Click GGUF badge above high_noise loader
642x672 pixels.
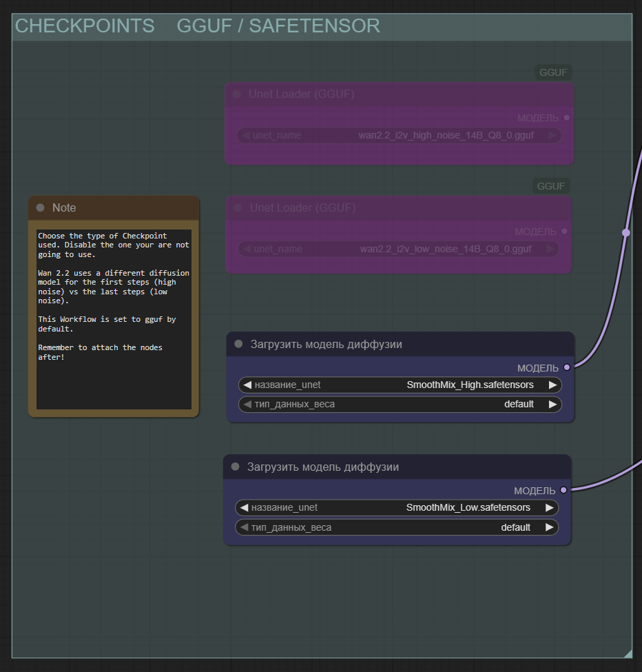553,72
